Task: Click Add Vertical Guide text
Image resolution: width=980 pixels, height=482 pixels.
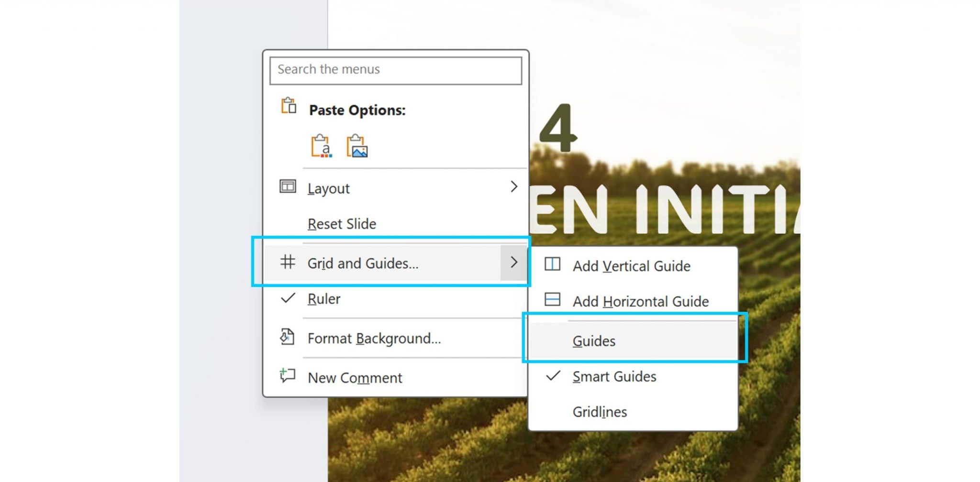Action: 631,266
